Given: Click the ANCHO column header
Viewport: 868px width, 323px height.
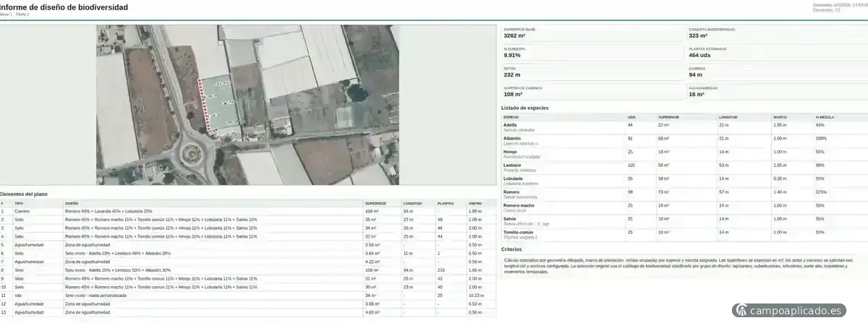Looking at the screenshot, I should click(x=475, y=204).
